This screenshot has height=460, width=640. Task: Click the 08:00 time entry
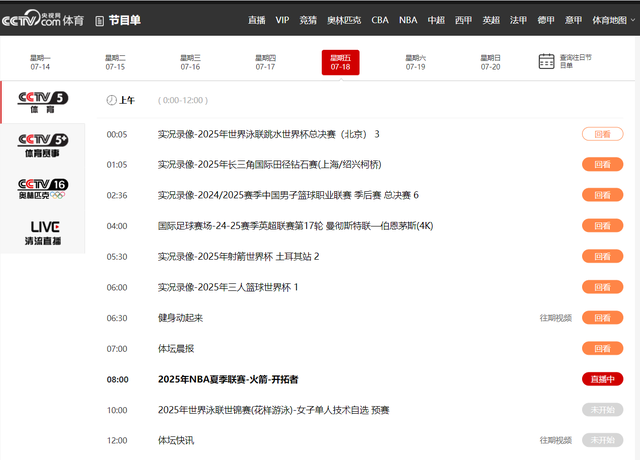[x=118, y=380]
